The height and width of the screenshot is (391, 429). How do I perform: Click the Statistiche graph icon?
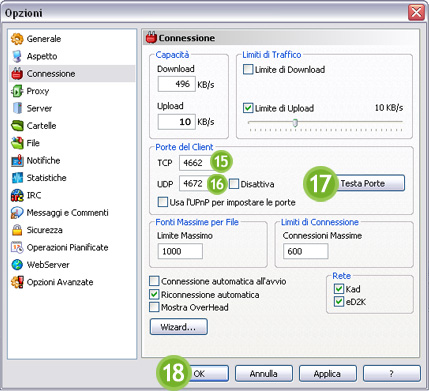click(17, 178)
